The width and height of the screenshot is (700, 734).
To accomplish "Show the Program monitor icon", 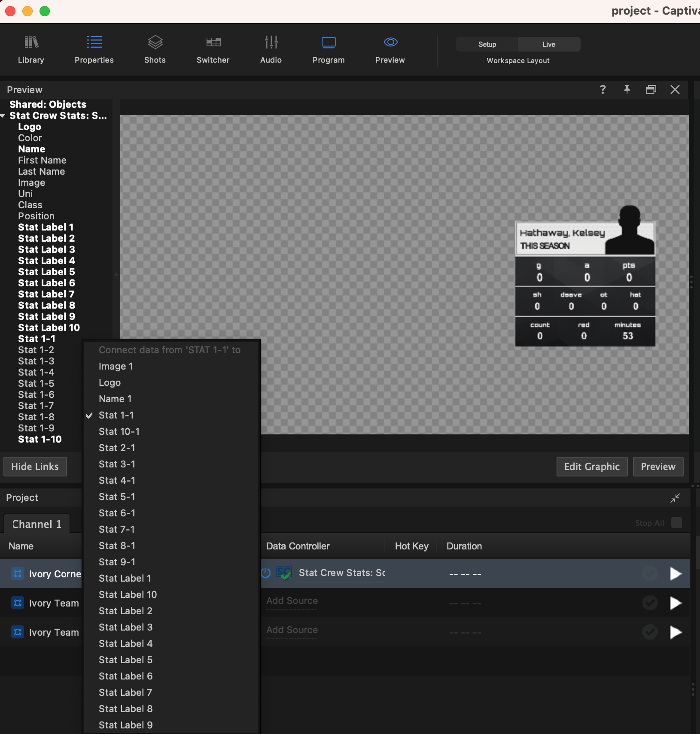I will (329, 42).
